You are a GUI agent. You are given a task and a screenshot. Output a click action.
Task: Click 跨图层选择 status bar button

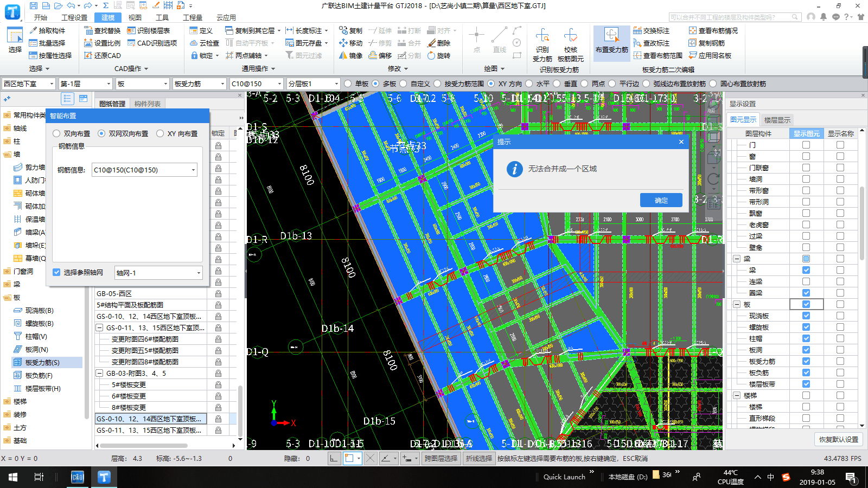[441, 458]
